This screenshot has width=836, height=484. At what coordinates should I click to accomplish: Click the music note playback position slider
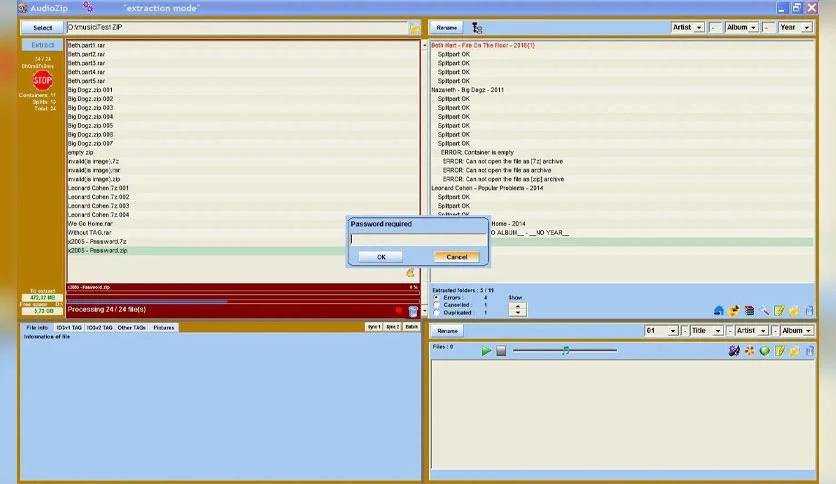pos(566,350)
